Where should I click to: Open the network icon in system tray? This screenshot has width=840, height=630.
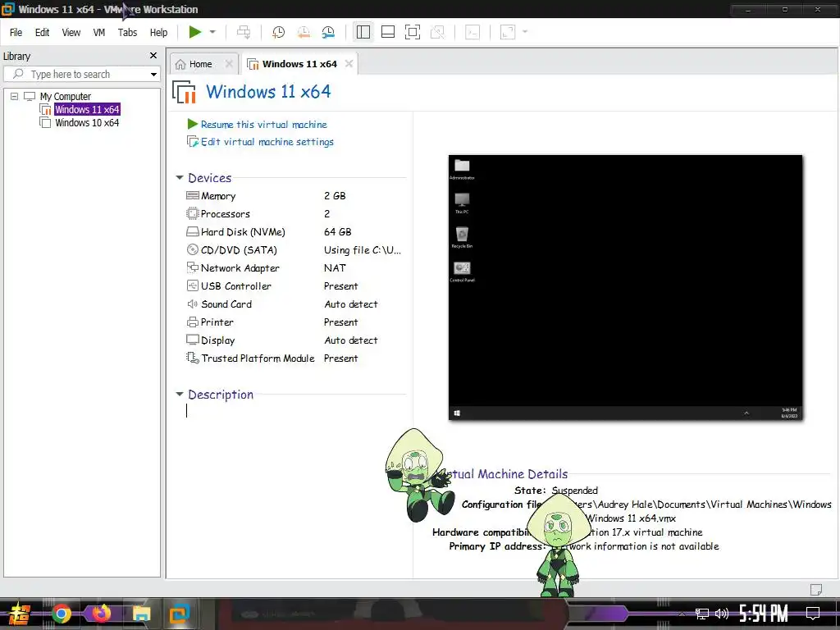[702, 614]
